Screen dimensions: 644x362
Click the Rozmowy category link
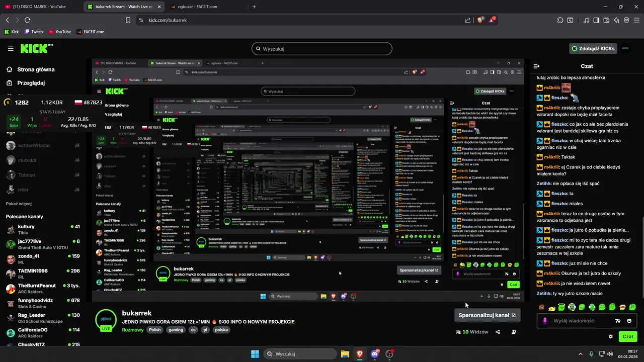pyautogui.click(x=133, y=330)
